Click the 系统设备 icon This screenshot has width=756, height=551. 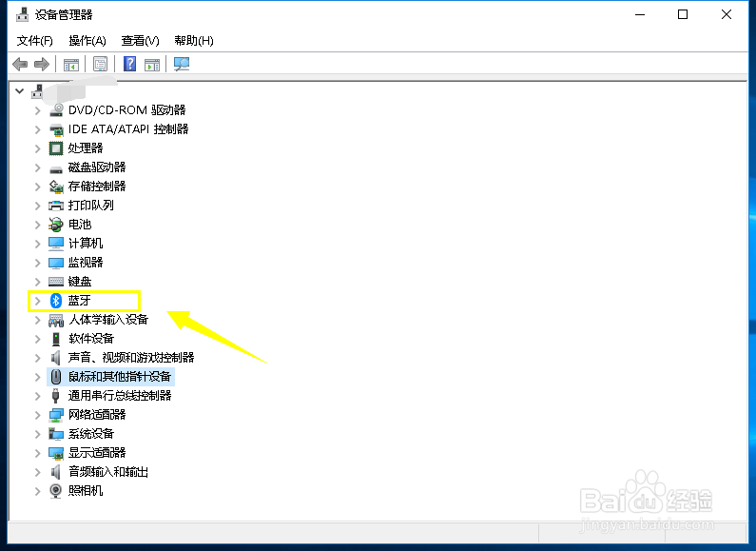56,434
